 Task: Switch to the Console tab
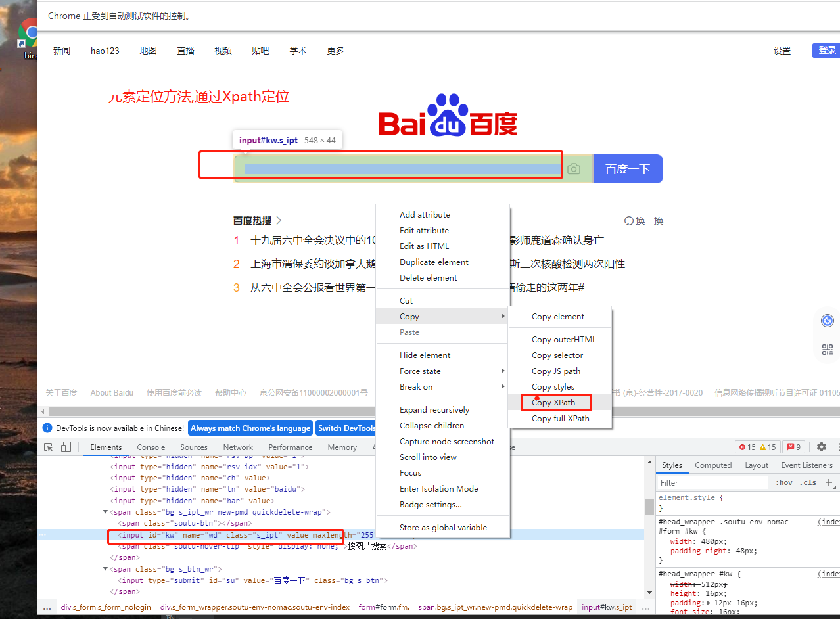[151, 447]
